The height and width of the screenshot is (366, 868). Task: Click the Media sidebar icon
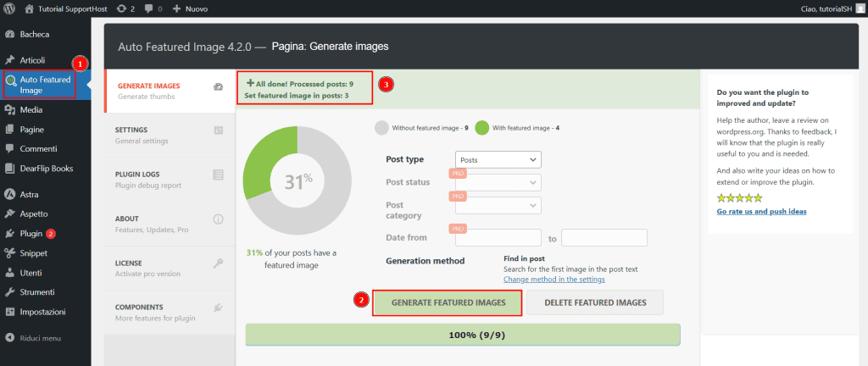point(9,110)
